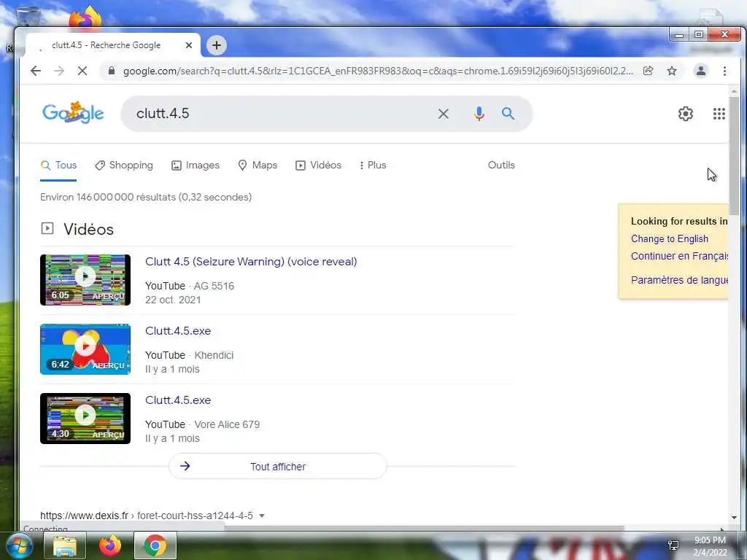747x560 pixels.
Task: Submit search with the magnifier icon
Action: 508,113
